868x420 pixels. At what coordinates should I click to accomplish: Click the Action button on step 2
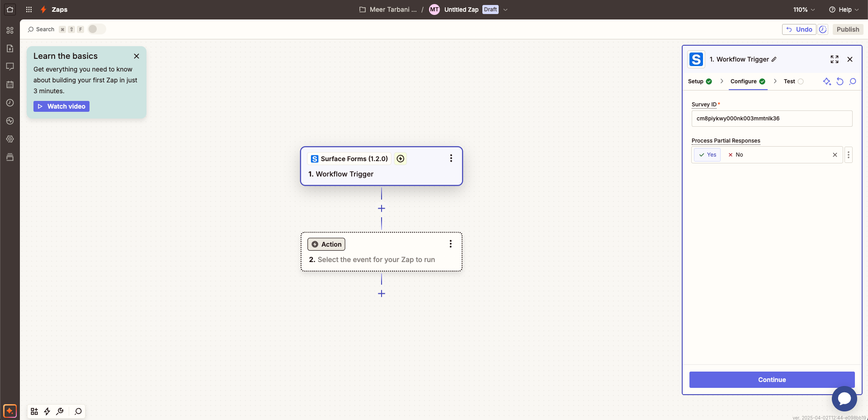pyautogui.click(x=326, y=244)
